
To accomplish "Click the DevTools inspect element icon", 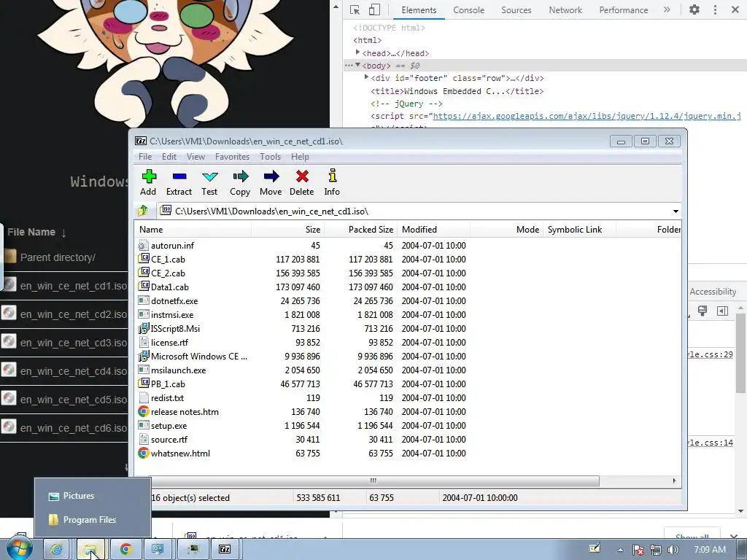I will [x=355, y=10].
